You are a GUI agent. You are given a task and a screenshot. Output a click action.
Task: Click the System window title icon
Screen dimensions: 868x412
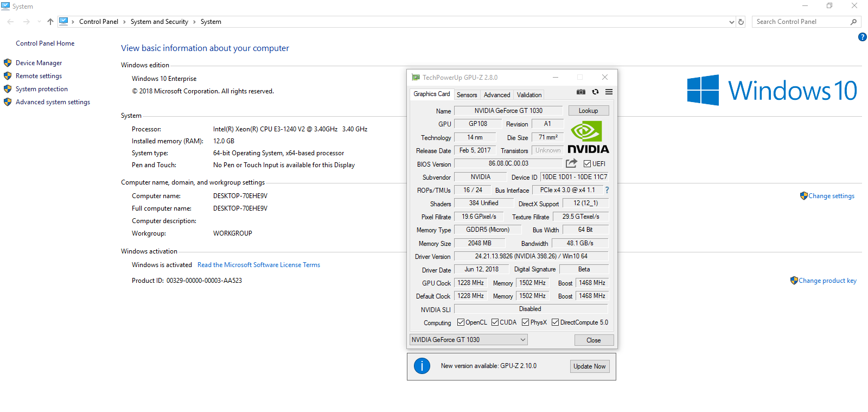[5, 6]
